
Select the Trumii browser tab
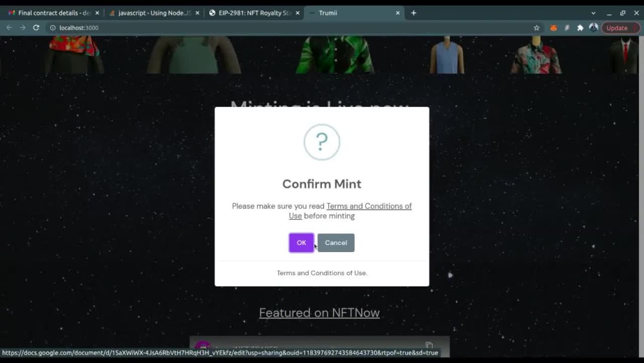point(353,13)
